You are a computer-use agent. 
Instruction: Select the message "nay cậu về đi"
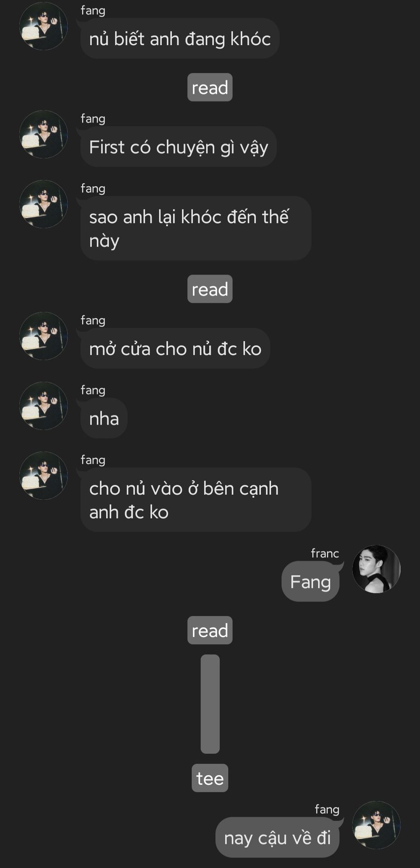coord(278,837)
